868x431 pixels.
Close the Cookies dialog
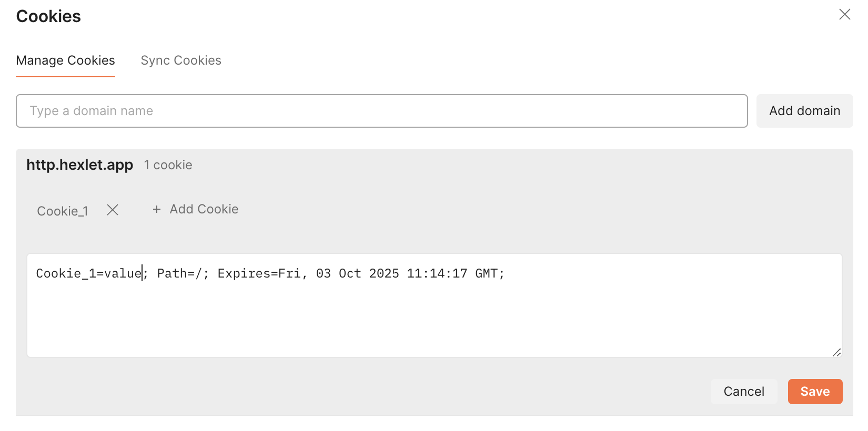[x=844, y=14]
